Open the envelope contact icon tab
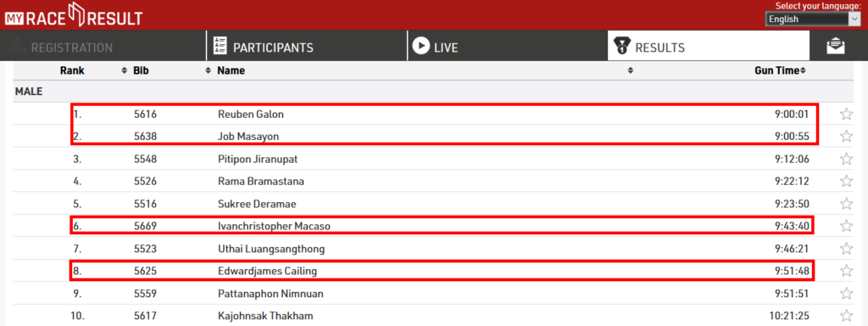The width and height of the screenshot is (868, 326). pyautogui.click(x=835, y=47)
